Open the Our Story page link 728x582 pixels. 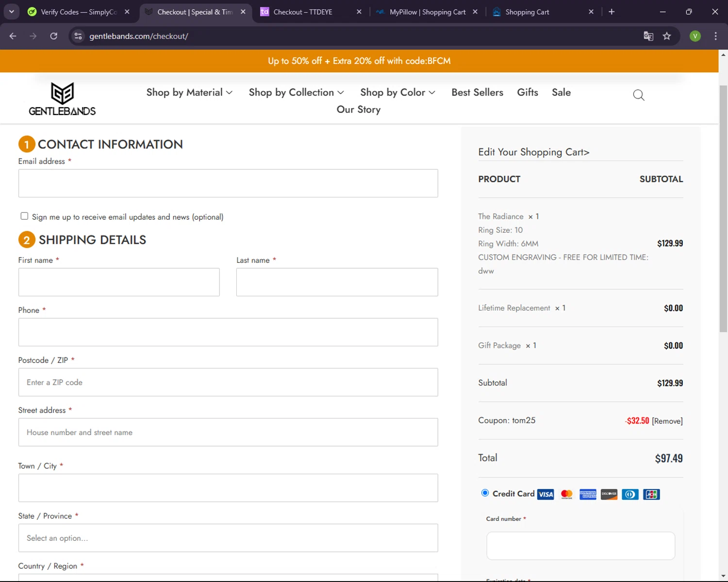(359, 110)
